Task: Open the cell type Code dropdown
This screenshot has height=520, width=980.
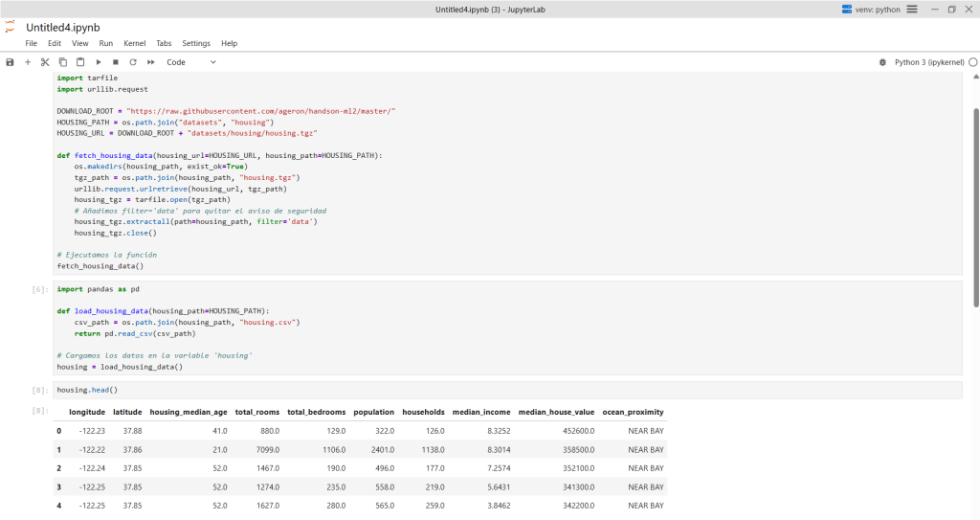Action: click(191, 62)
